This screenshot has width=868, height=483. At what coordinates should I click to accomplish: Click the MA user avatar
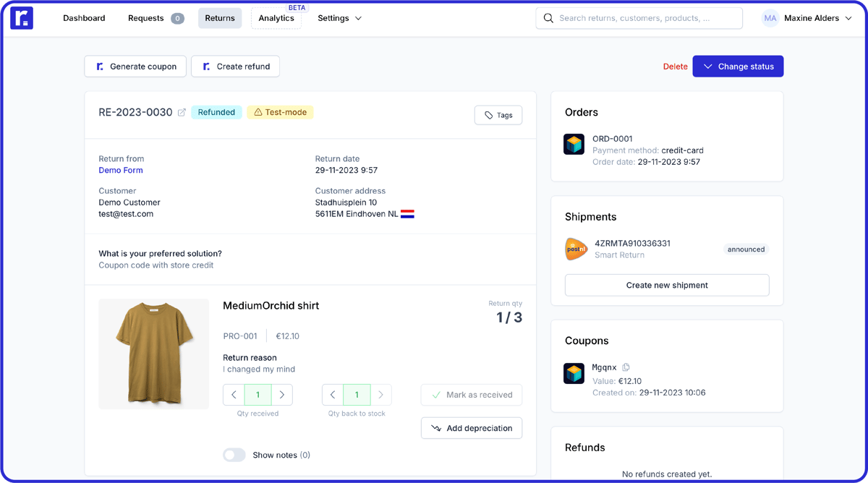[x=770, y=18]
